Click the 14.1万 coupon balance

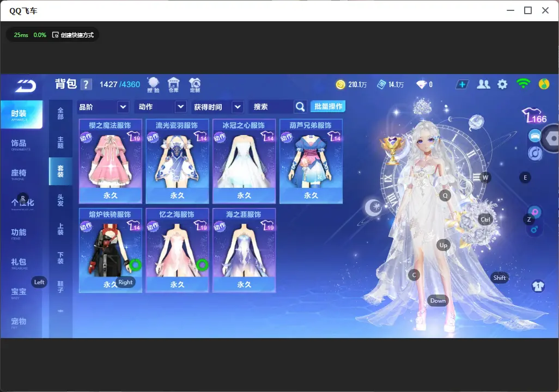point(396,84)
